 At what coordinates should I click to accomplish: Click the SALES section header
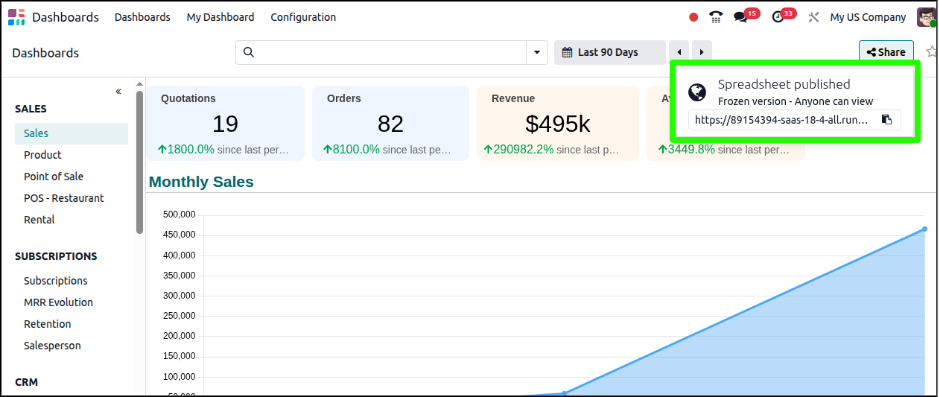tap(31, 109)
